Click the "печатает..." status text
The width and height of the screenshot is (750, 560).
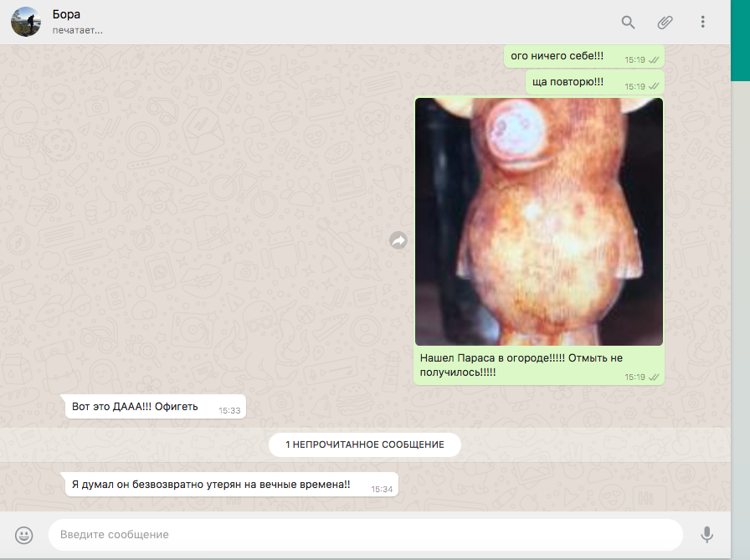tap(78, 30)
